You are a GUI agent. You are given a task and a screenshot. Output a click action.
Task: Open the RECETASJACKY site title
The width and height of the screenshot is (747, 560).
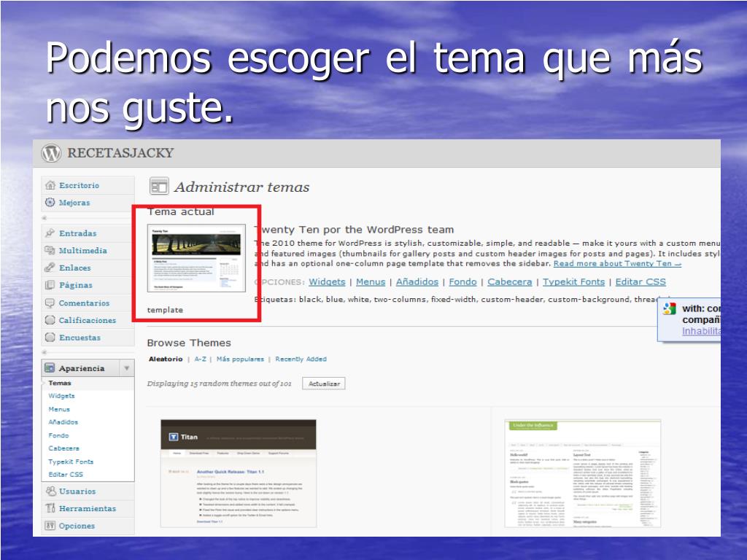point(120,153)
